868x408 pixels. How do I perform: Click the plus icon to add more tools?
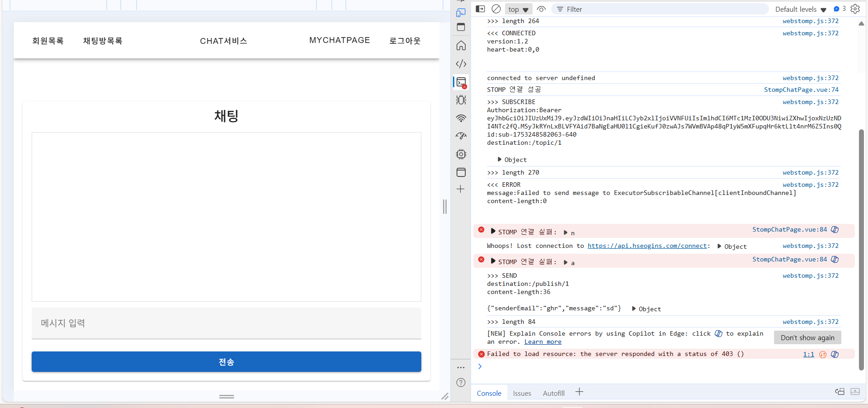click(460, 189)
